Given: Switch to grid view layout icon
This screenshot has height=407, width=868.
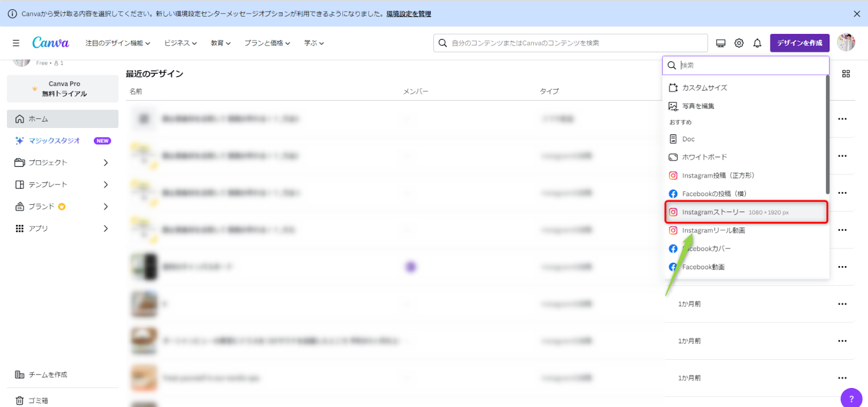Looking at the screenshot, I should [x=846, y=74].
